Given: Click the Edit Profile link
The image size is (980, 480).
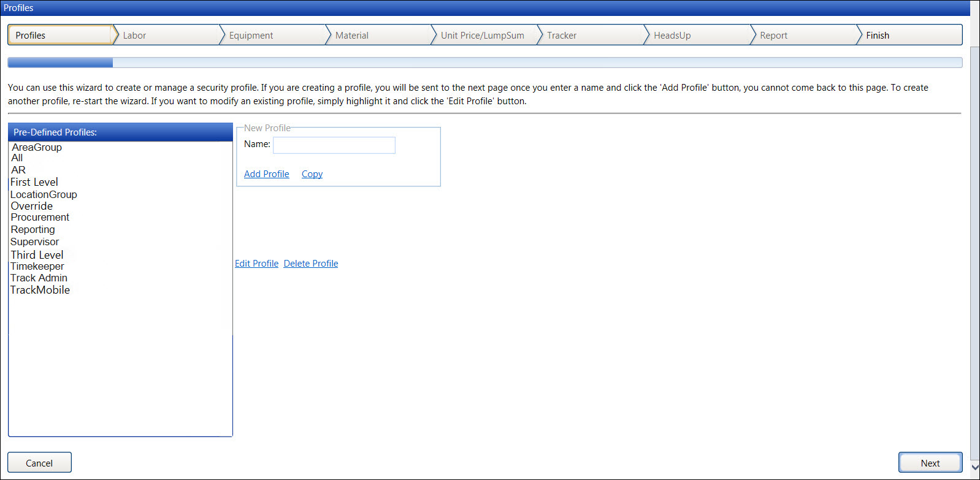Looking at the screenshot, I should [x=256, y=264].
